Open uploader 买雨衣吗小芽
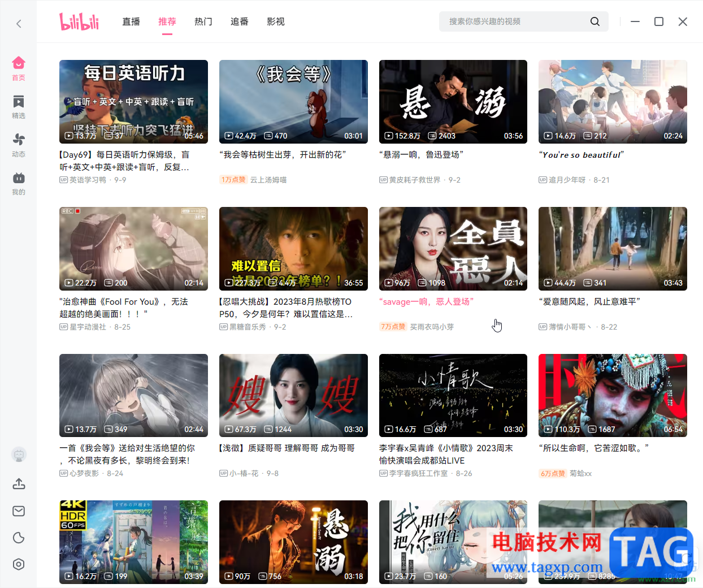 point(432,327)
